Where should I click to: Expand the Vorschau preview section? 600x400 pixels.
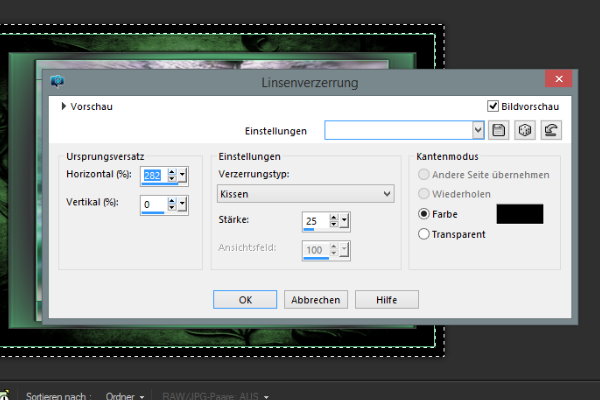(65, 106)
